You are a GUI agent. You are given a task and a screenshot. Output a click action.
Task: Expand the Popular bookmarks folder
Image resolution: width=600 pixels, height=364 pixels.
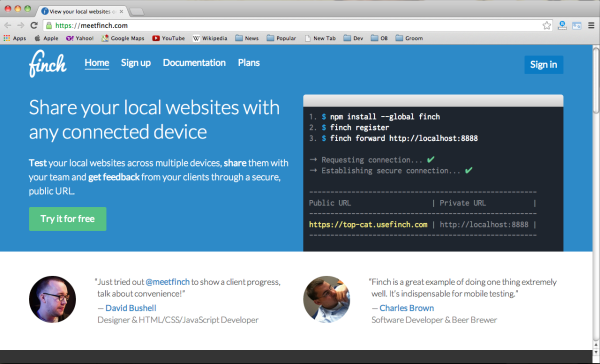pos(281,38)
